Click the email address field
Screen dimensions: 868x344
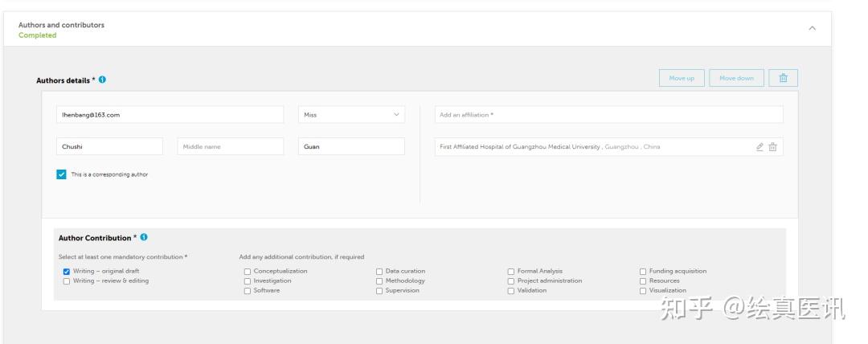(x=170, y=115)
